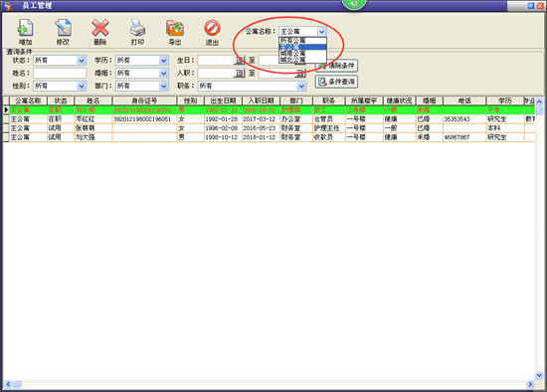Click the 姓名 name input field
This screenshot has width=547, height=392.
tap(60, 73)
